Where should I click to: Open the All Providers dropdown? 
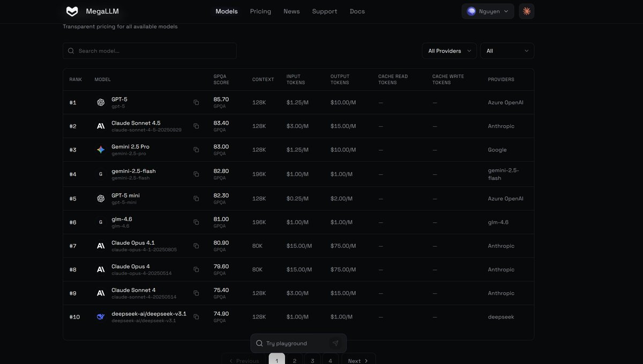click(450, 51)
